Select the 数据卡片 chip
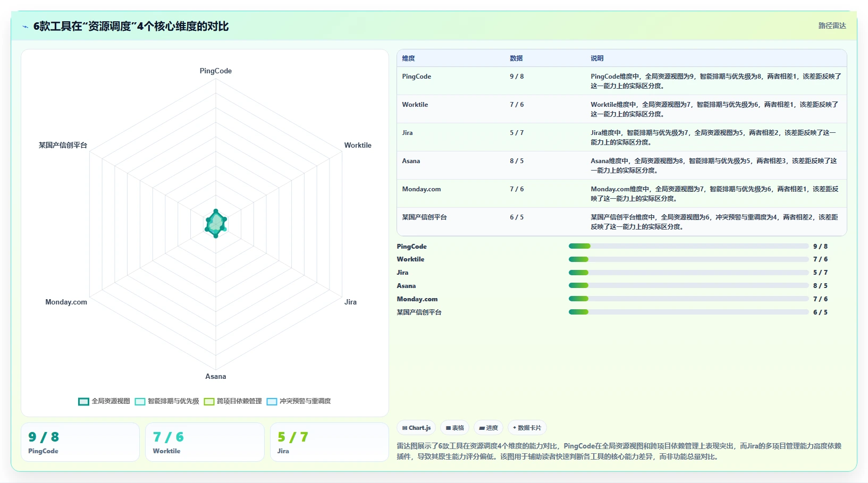The image size is (868, 483). coord(527,428)
